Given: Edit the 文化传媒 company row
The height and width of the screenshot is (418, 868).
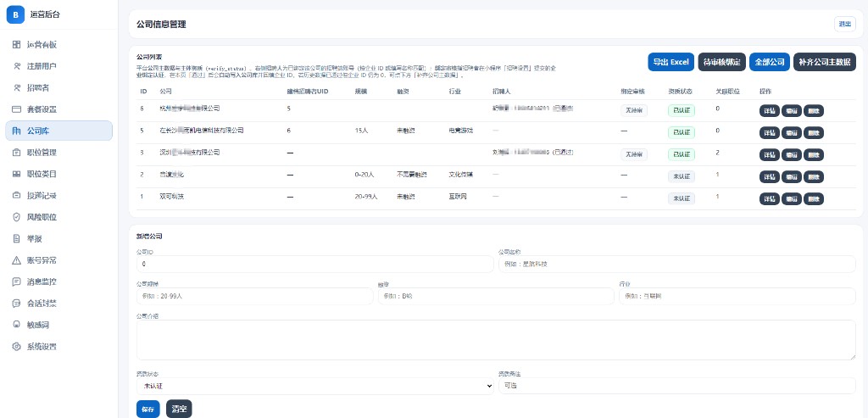Looking at the screenshot, I should click(x=791, y=177).
